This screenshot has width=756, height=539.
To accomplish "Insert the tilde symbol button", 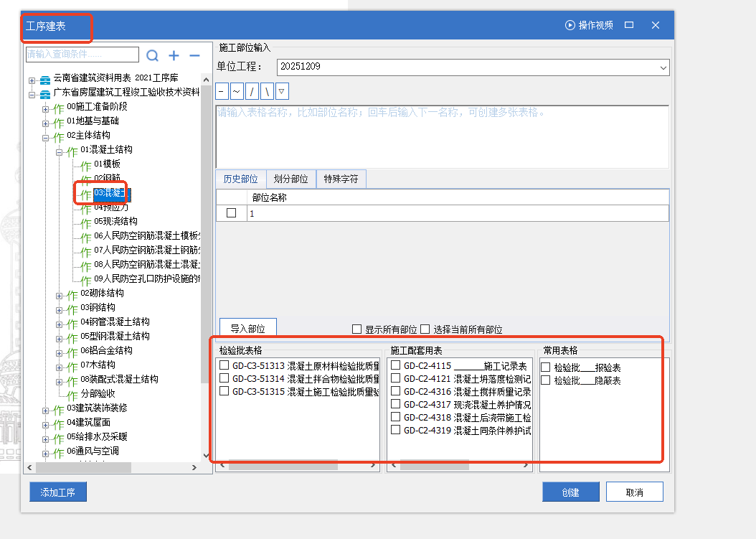I will pyautogui.click(x=237, y=92).
